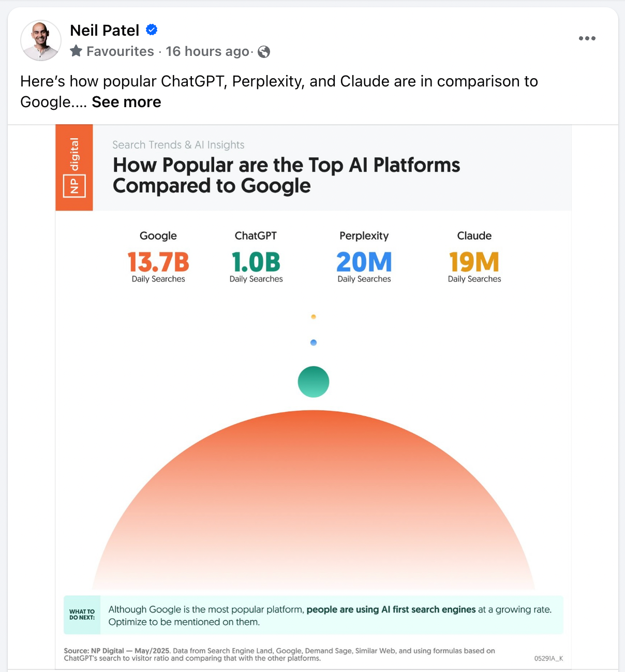
Task: Click the small yellow Claude dot
Action: click(314, 316)
